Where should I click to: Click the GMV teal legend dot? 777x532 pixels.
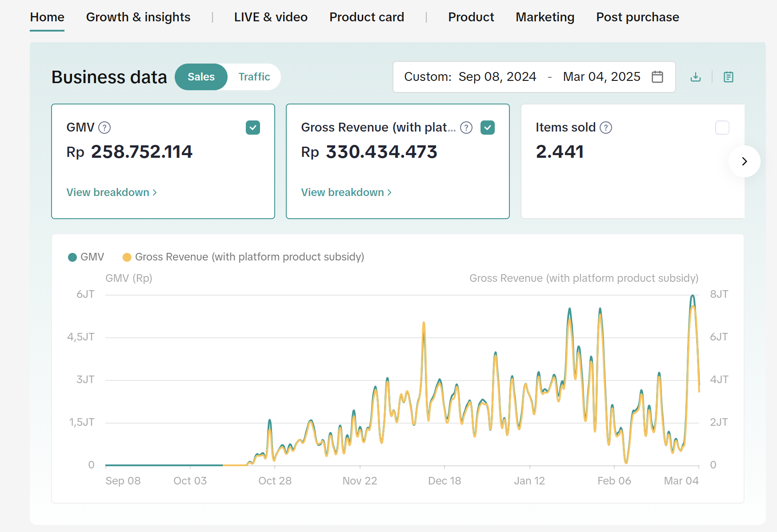click(72, 257)
